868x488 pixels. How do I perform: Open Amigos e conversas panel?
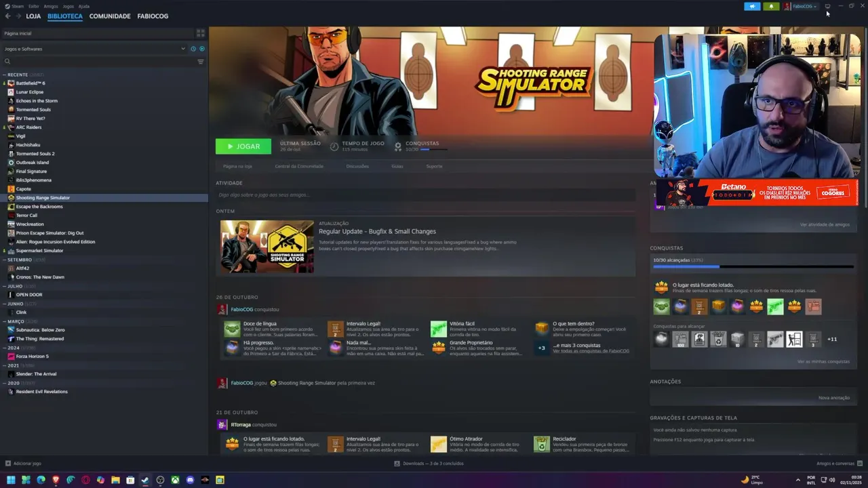click(x=839, y=464)
